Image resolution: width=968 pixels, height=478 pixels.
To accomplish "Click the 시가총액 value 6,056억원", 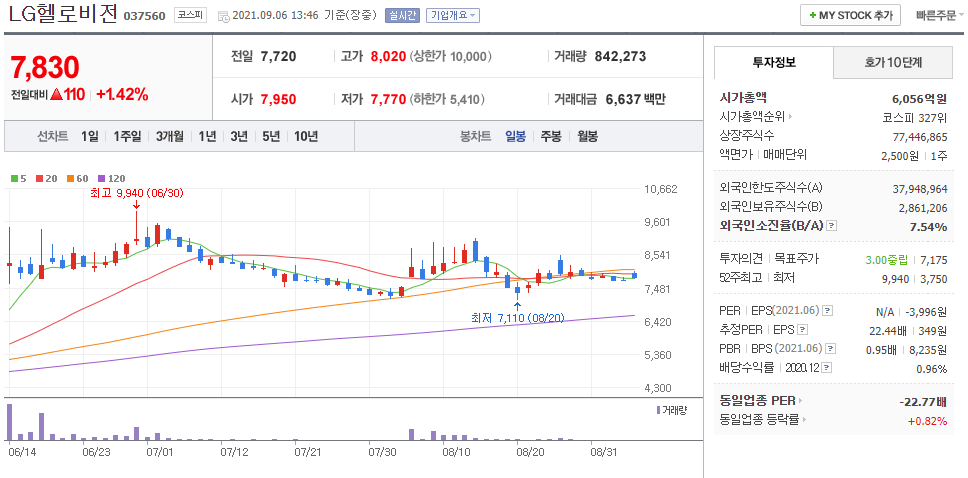I will (919, 98).
